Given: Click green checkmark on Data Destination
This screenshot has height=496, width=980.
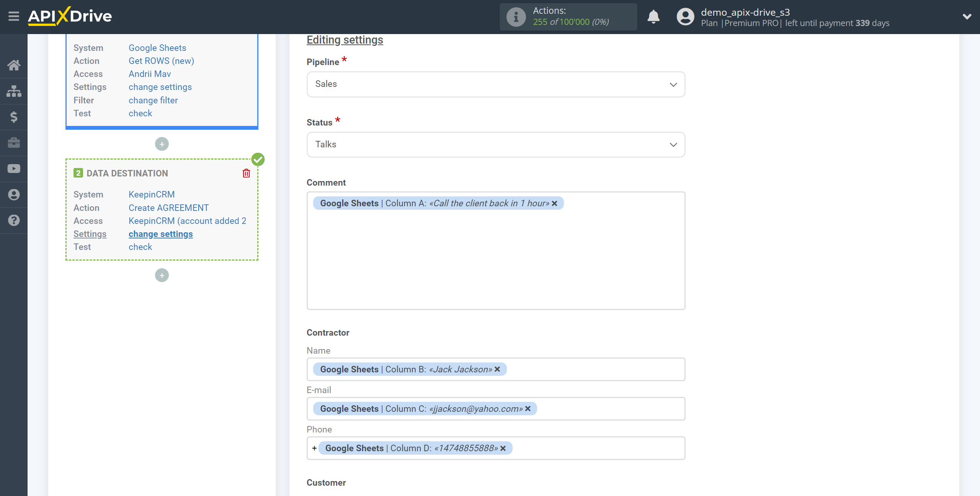Looking at the screenshot, I should [x=258, y=160].
